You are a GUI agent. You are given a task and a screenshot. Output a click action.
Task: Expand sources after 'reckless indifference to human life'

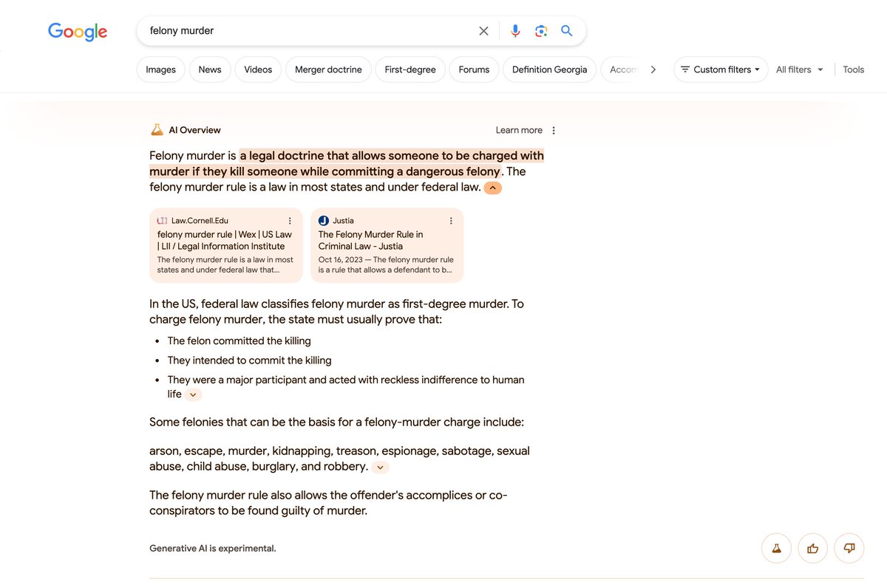point(193,395)
